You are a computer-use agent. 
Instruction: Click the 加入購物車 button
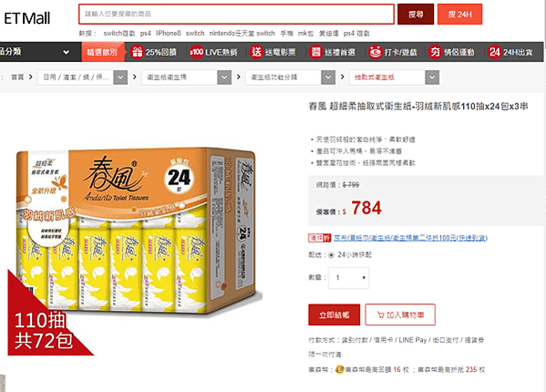pos(400,315)
